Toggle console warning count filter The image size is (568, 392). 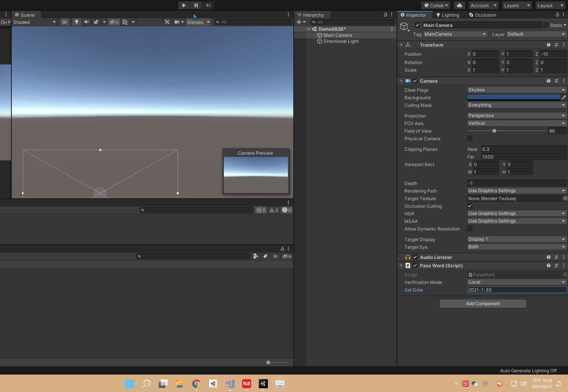(274, 210)
